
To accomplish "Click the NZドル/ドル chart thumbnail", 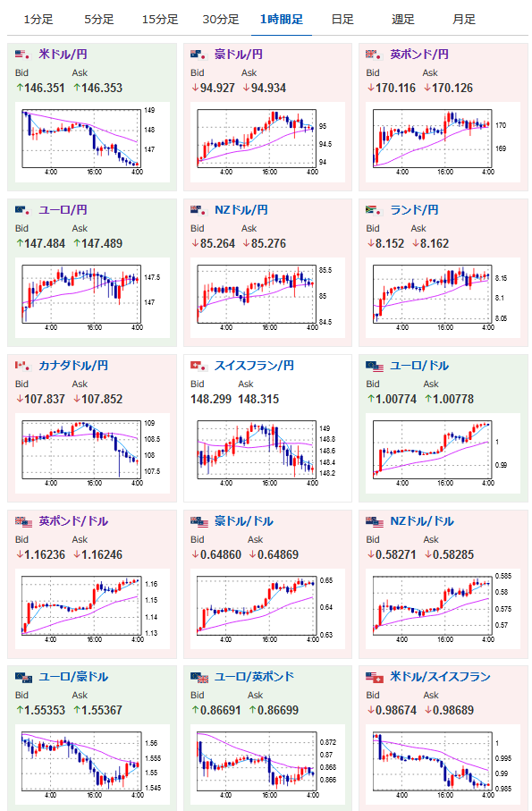I will coord(443,609).
